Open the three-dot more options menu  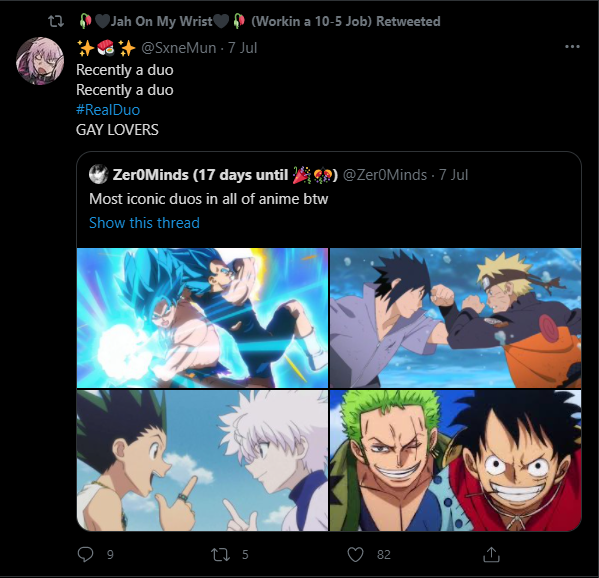pos(572,47)
